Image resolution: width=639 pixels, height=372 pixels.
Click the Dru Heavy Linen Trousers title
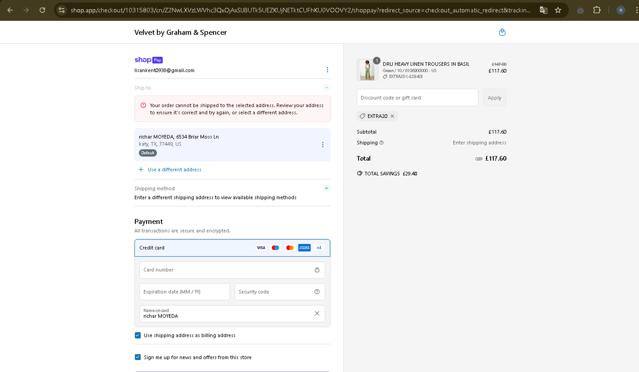(426, 64)
